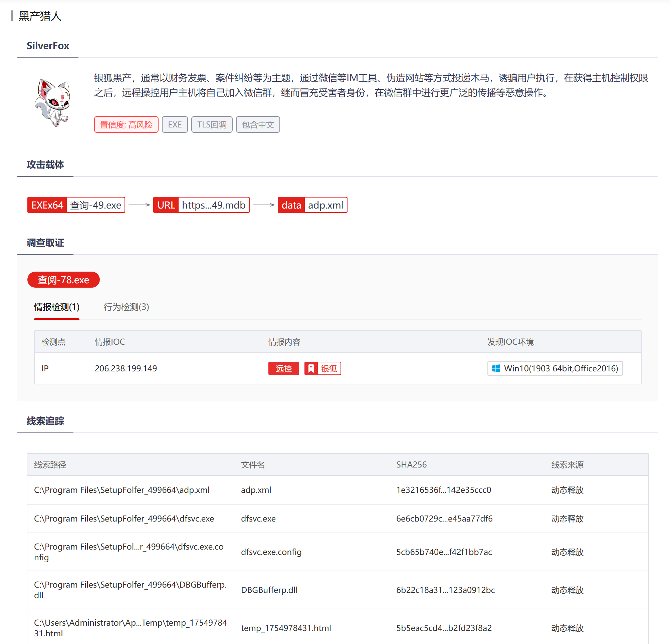Click the SHA256 value of dfsvc.exe
The image size is (670, 644).
(x=444, y=518)
